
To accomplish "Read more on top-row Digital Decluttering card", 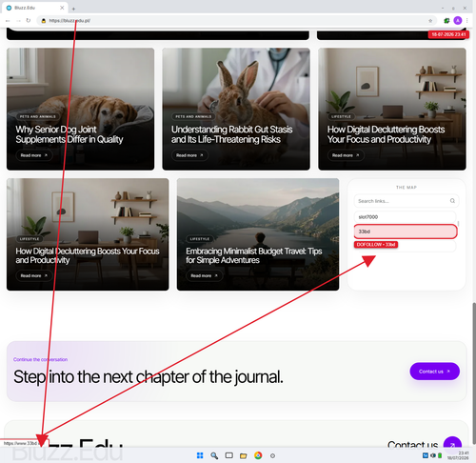I will point(346,155).
